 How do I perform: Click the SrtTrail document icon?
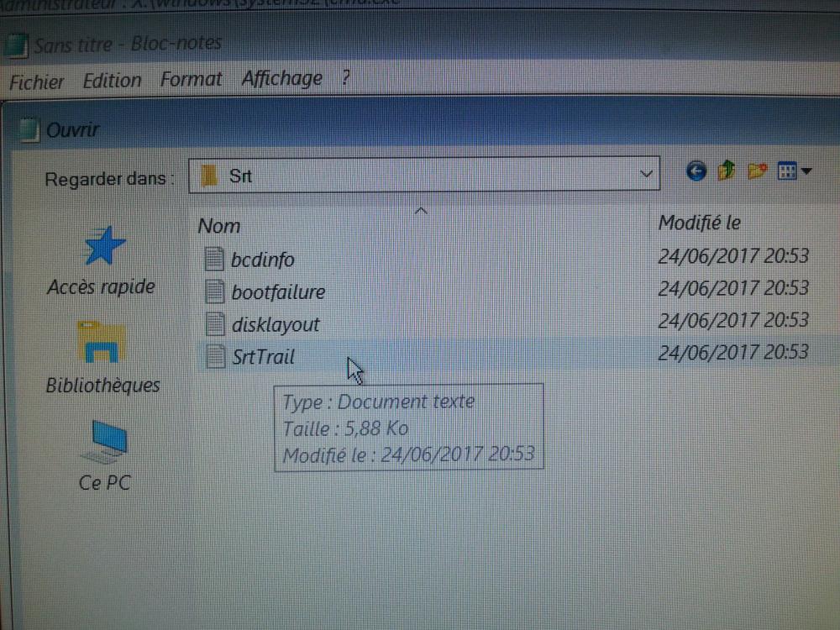(x=215, y=356)
